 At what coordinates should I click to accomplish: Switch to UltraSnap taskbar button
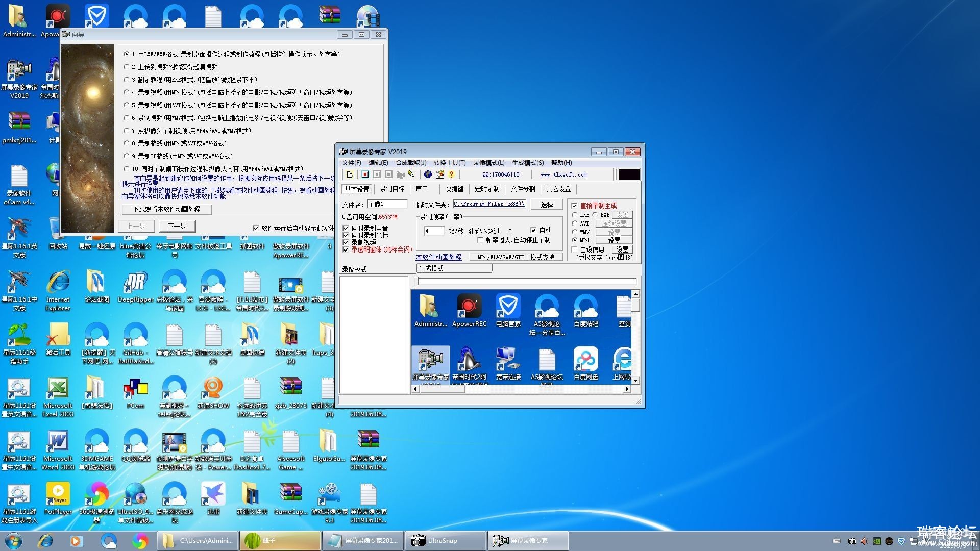coord(445,541)
